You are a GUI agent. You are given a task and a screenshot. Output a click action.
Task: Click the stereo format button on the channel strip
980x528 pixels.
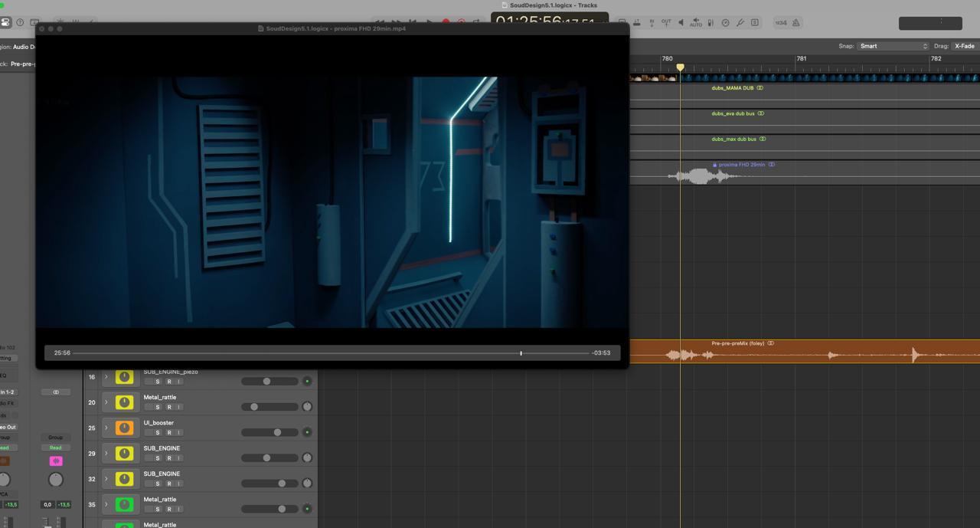point(55,392)
